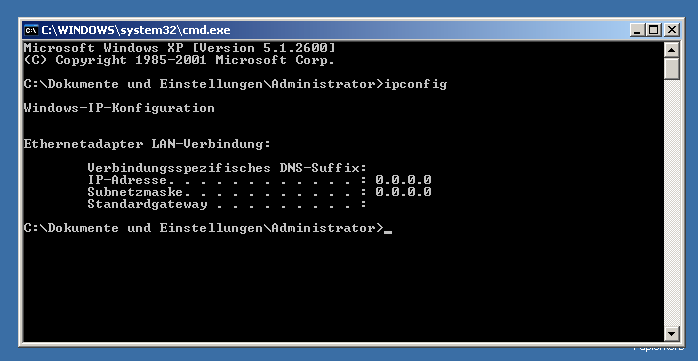Click the console scrollbar up arrow

671,49
